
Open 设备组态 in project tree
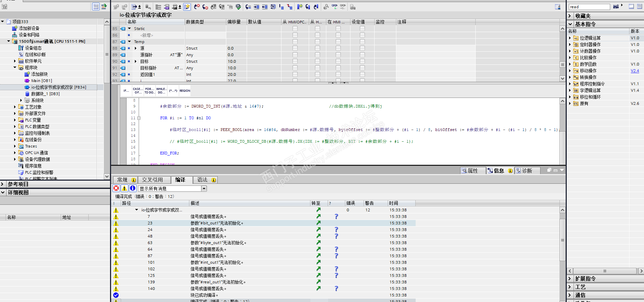coord(33,48)
